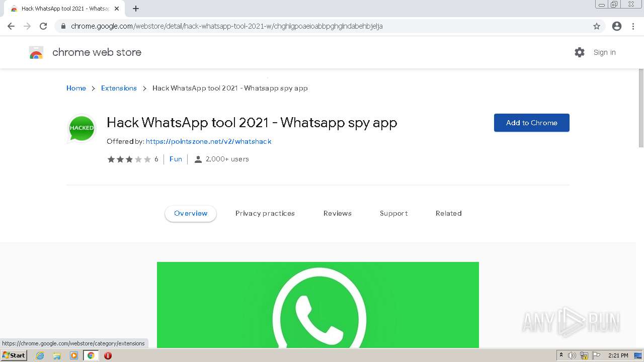This screenshot has width=644, height=362.
Task: Switch to Support tab
Action: 394,213
